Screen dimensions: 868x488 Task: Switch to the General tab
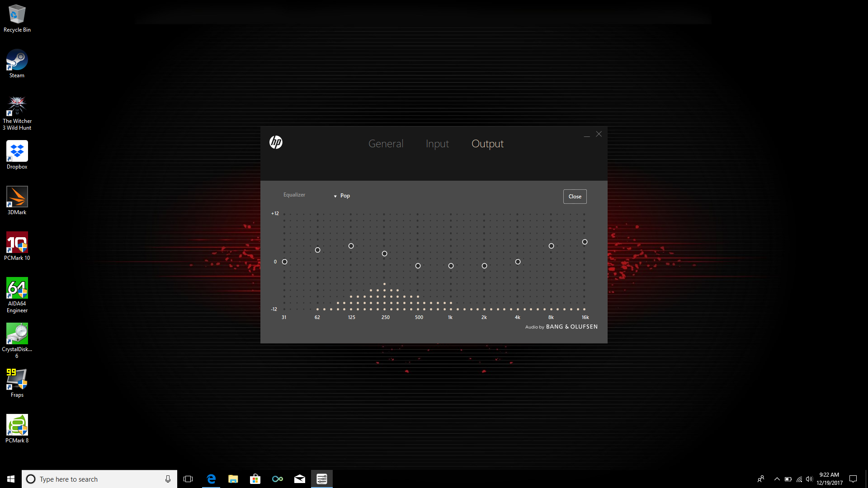pyautogui.click(x=386, y=143)
